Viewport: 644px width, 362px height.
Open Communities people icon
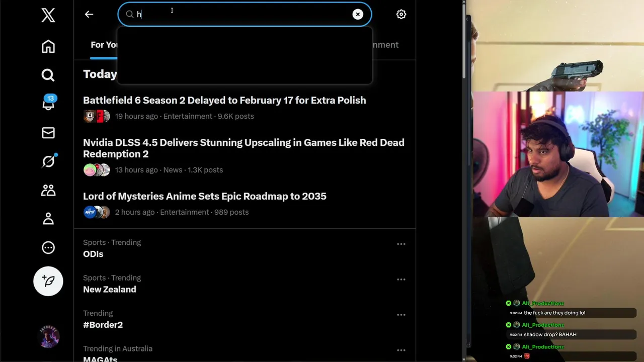[x=48, y=190]
